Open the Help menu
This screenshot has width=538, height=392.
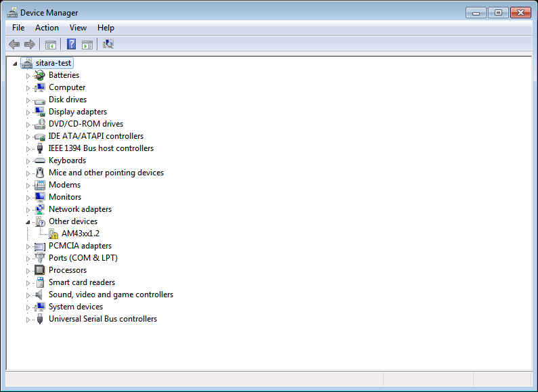106,28
